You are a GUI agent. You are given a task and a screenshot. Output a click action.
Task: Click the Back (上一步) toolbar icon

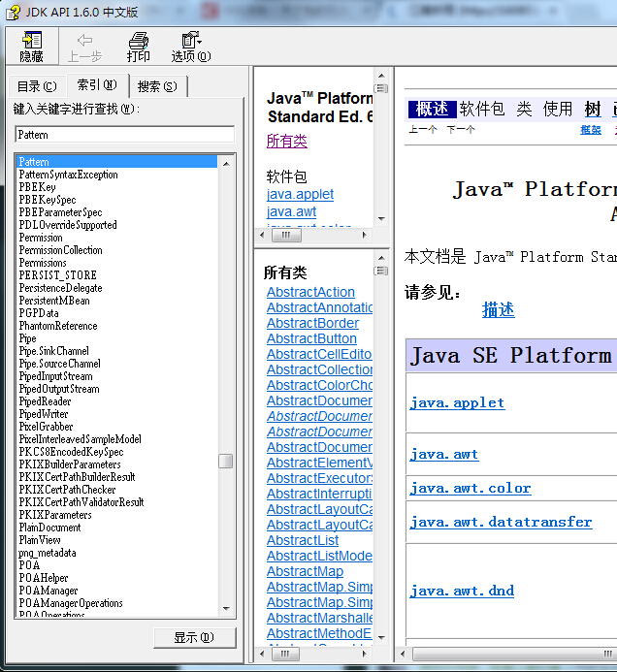(x=85, y=47)
